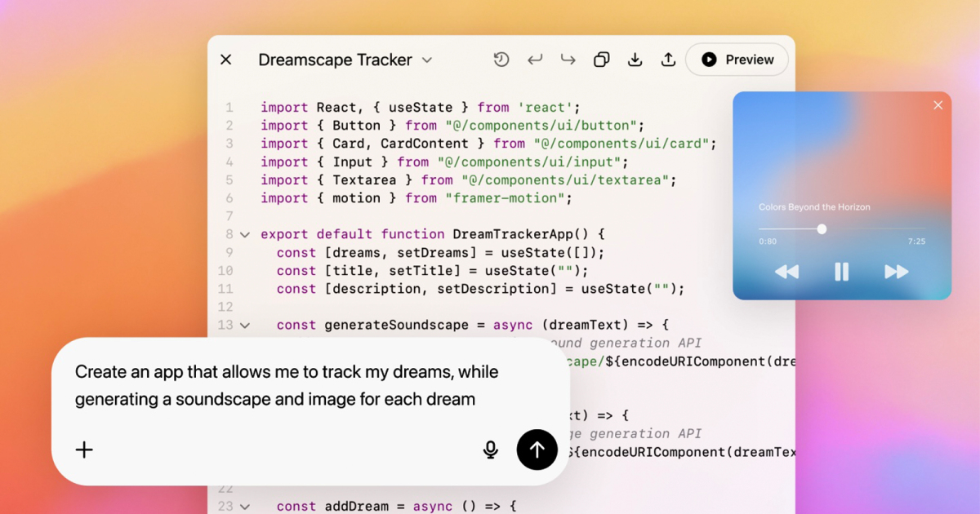Click the prompt text input field

(x=286, y=385)
